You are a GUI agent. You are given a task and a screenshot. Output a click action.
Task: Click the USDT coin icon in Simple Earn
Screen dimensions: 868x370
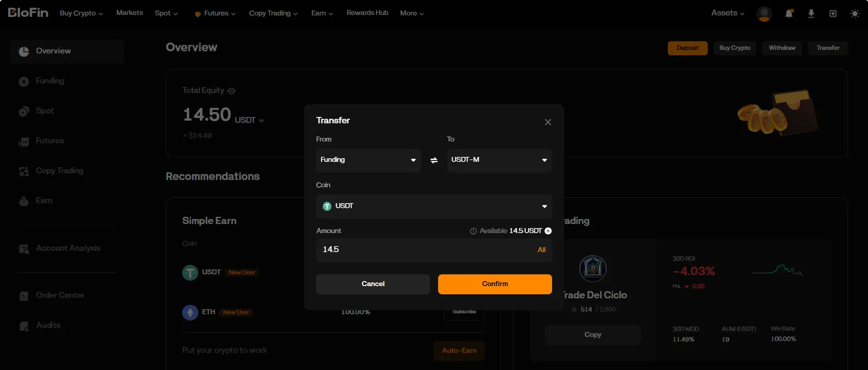pos(190,273)
